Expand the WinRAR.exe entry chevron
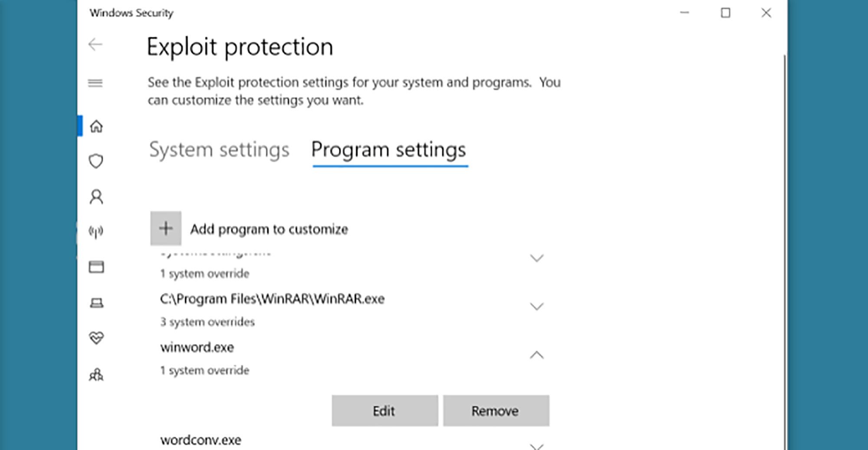 pyautogui.click(x=537, y=307)
